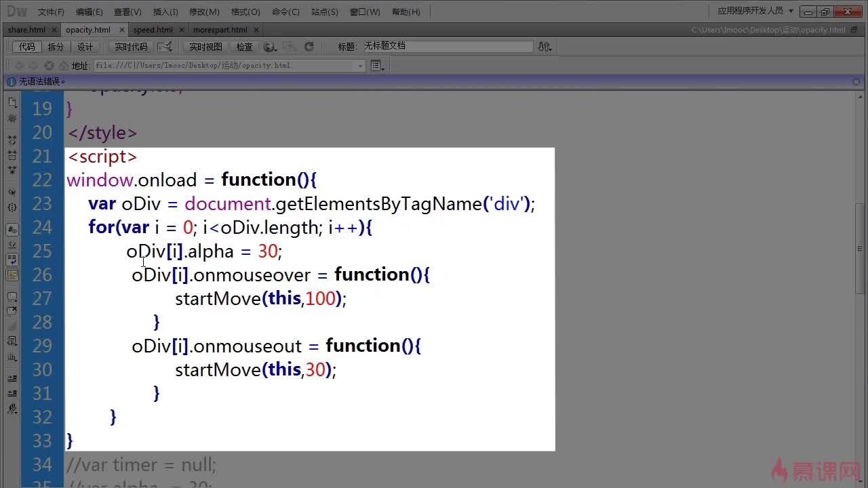
Task: Click the move or convert CSS icon
Action: [12, 357]
